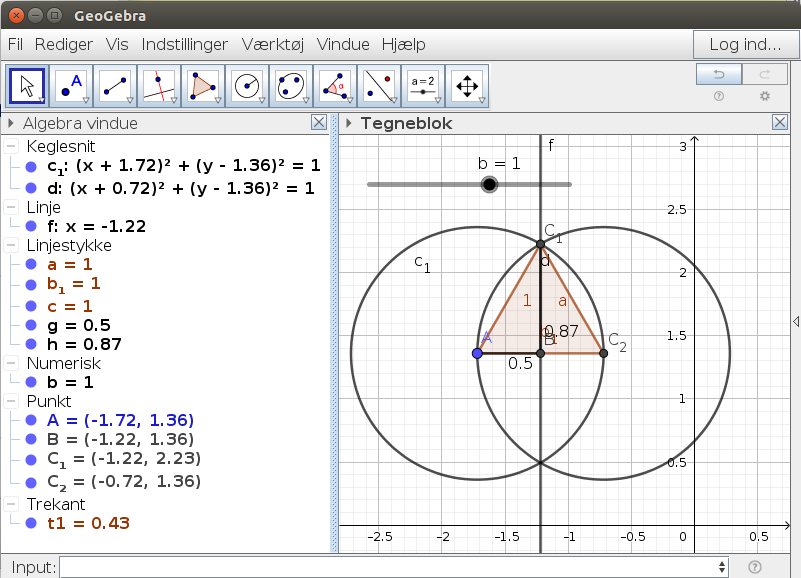Toggle visibility of point A
801x578 pixels.
tap(31, 420)
